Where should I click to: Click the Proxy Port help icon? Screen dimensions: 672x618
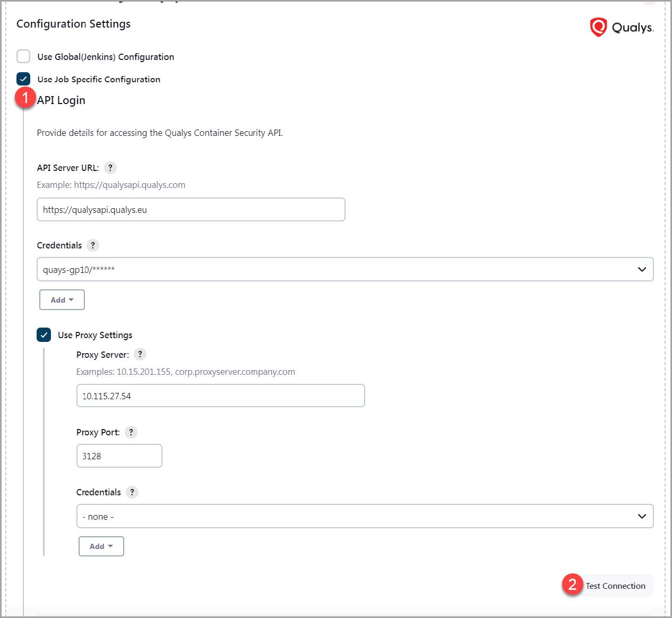(x=131, y=432)
